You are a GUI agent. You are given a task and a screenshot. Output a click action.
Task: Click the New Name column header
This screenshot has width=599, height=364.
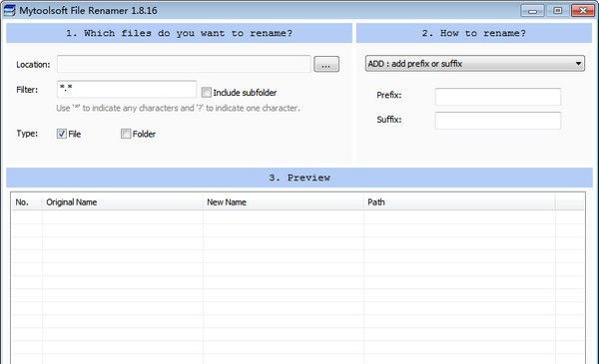284,202
